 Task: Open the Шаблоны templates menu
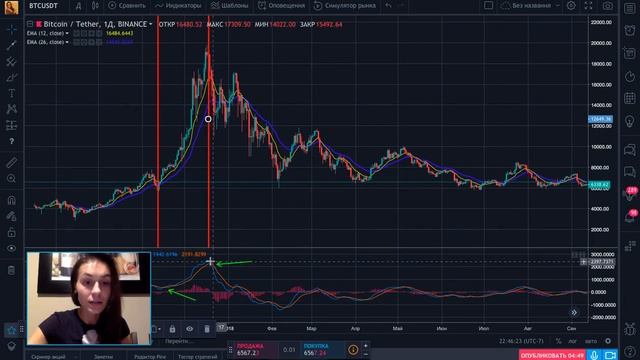[230, 6]
